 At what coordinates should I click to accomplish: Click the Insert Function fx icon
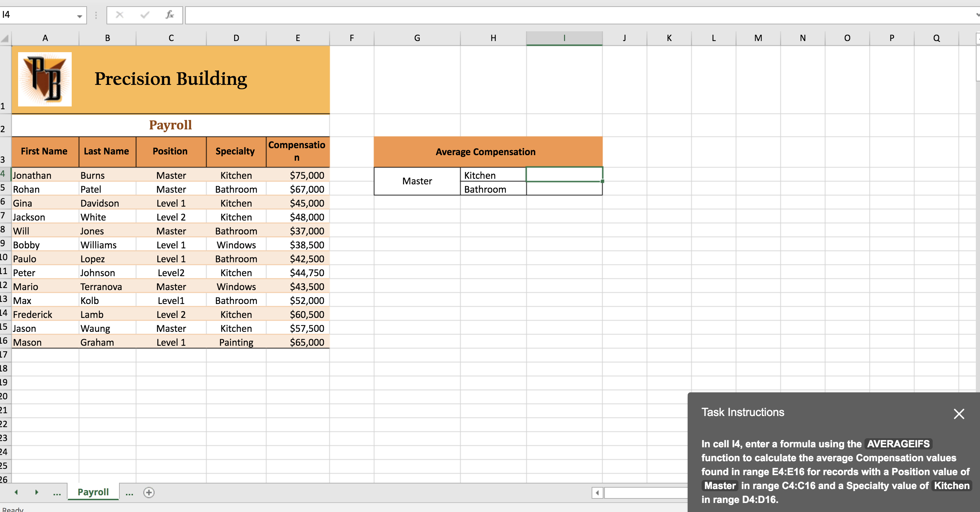click(x=169, y=15)
